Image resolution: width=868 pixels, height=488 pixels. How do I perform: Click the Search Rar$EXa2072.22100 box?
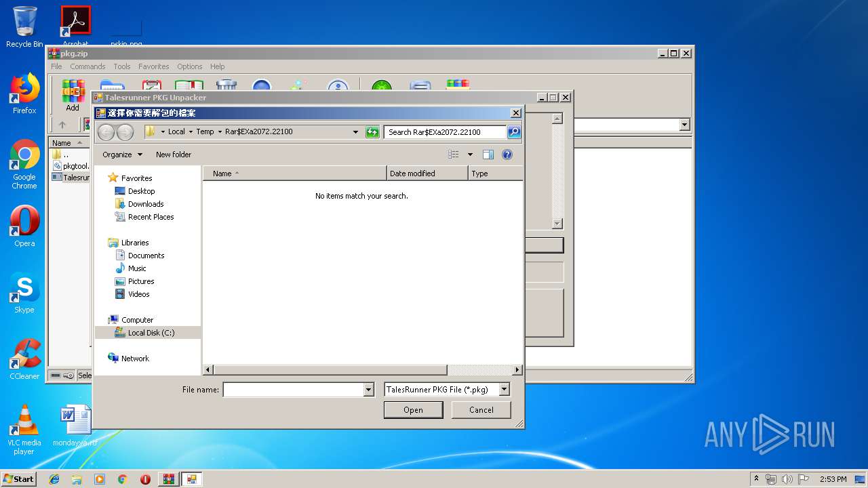pyautogui.click(x=445, y=132)
